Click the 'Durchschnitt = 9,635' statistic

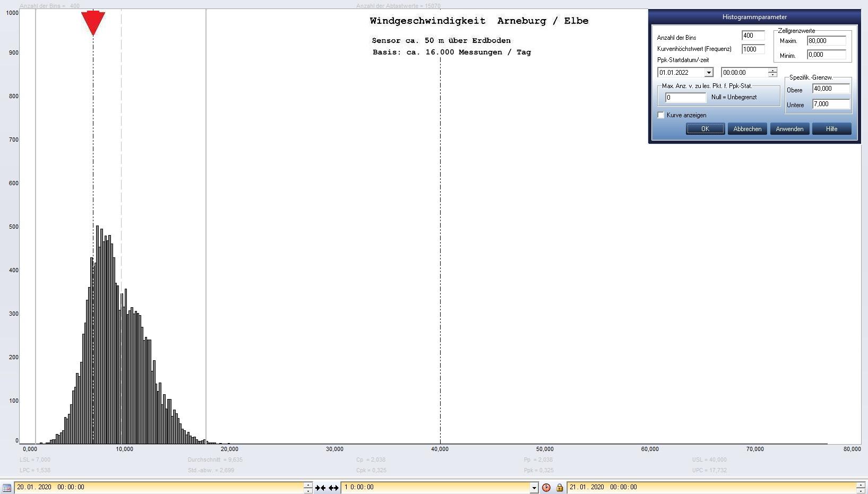coord(215,460)
